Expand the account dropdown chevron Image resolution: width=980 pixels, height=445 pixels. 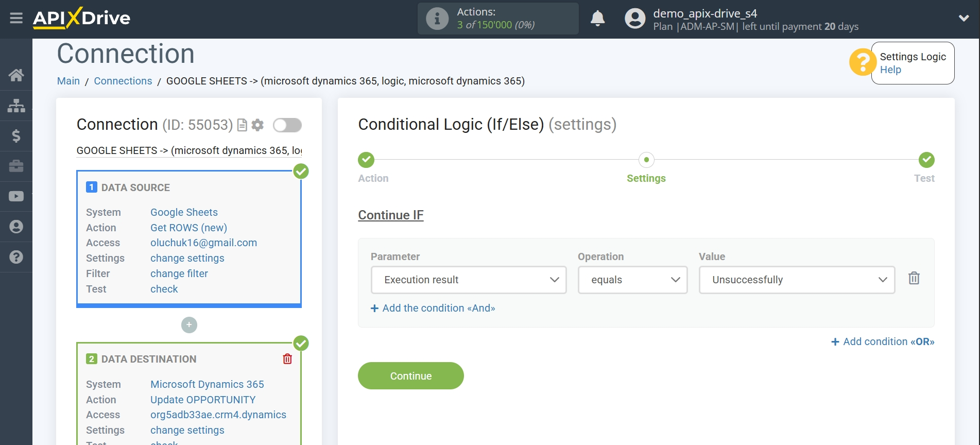(964, 19)
